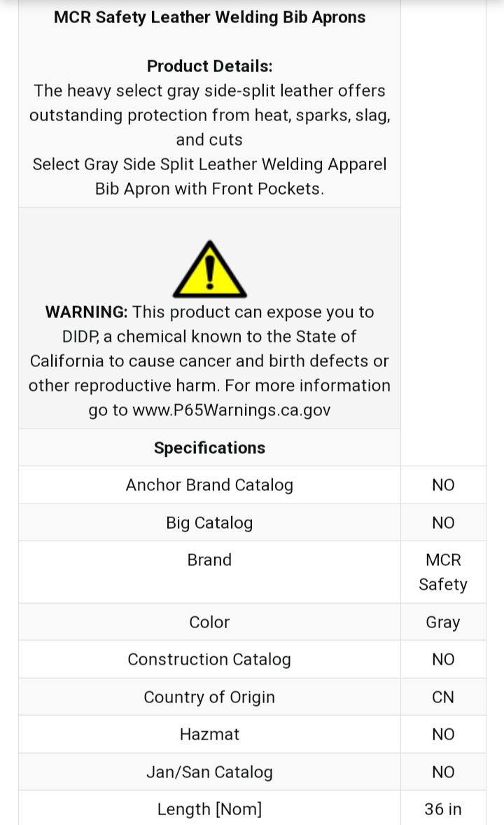Click the Jan/San Catalog row label
The width and height of the screenshot is (504, 825).
(x=209, y=772)
